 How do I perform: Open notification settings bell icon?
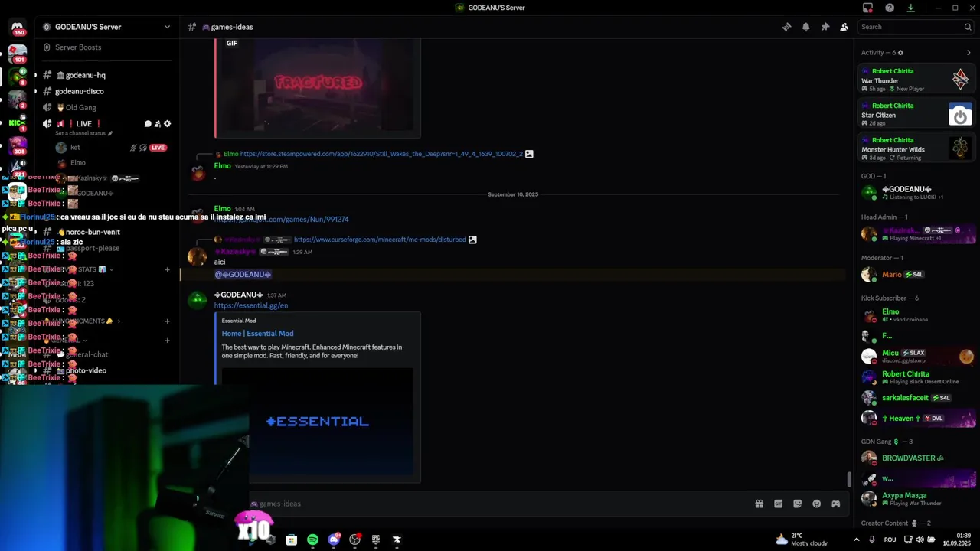click(x=805, y=27)
